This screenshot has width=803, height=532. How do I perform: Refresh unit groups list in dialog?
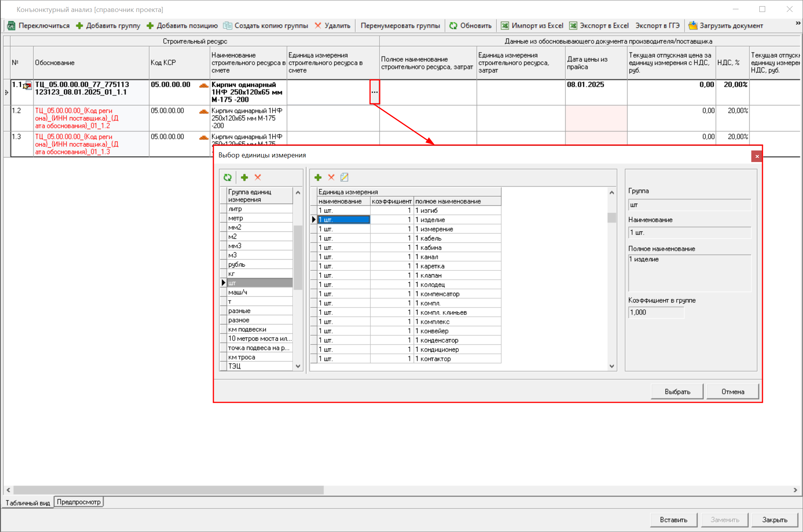[228, 177]
